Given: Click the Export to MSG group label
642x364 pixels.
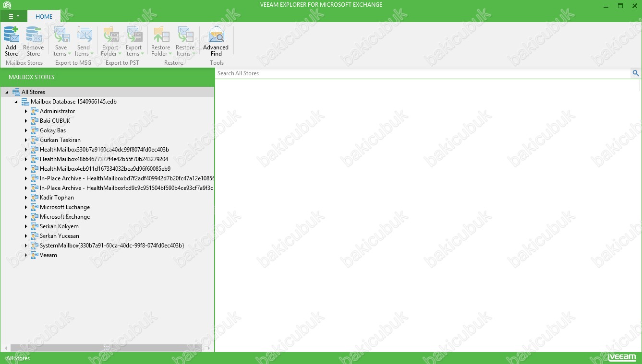Looking at the screenshot, I should click(x=73, y=63).
